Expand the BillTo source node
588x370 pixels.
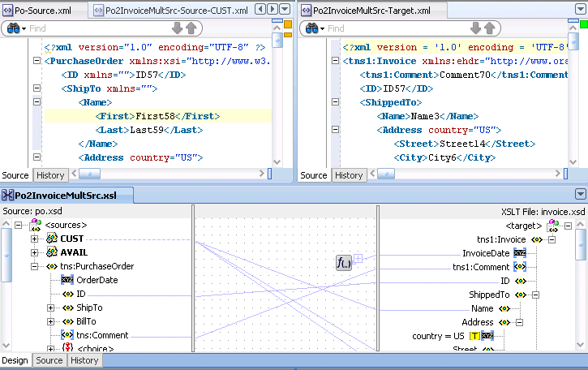[50, 322]
